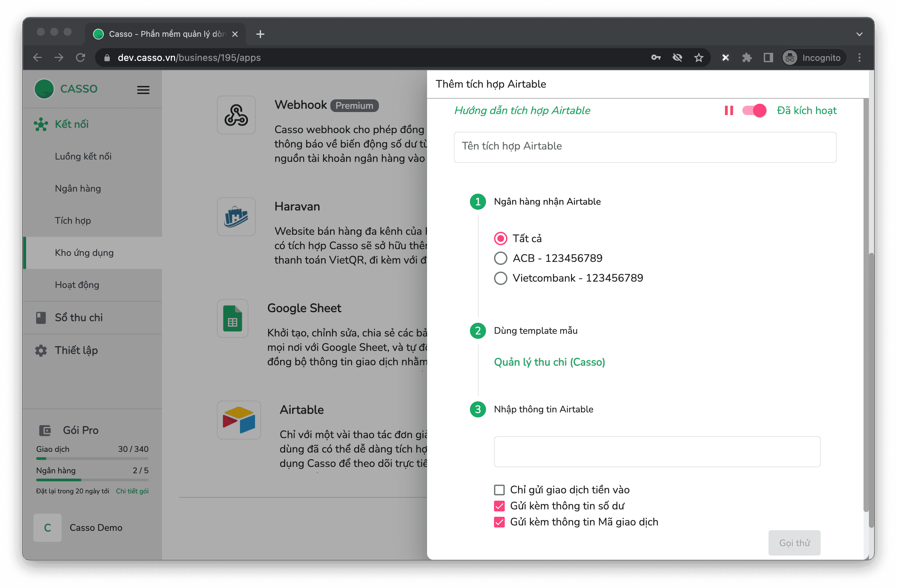The width and height of the screenshot is (897, 588).
Task: Open the Google Sheet app icon
Action: click(232, 318)
